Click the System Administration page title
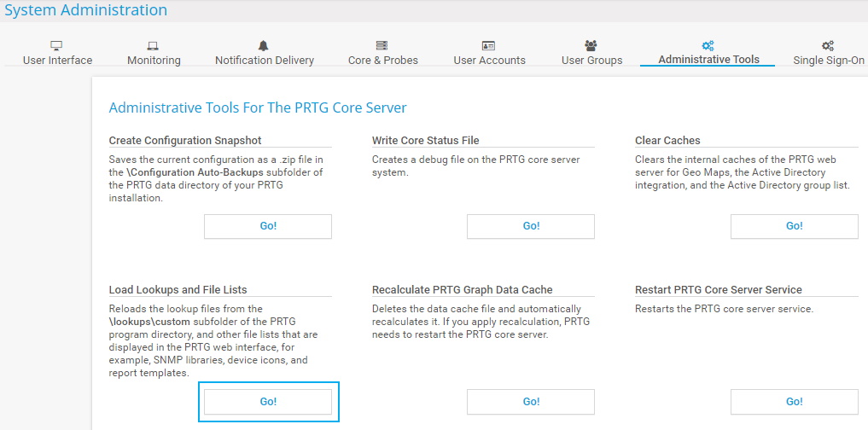The image size is (868, 430). click(x=85, y=10)
